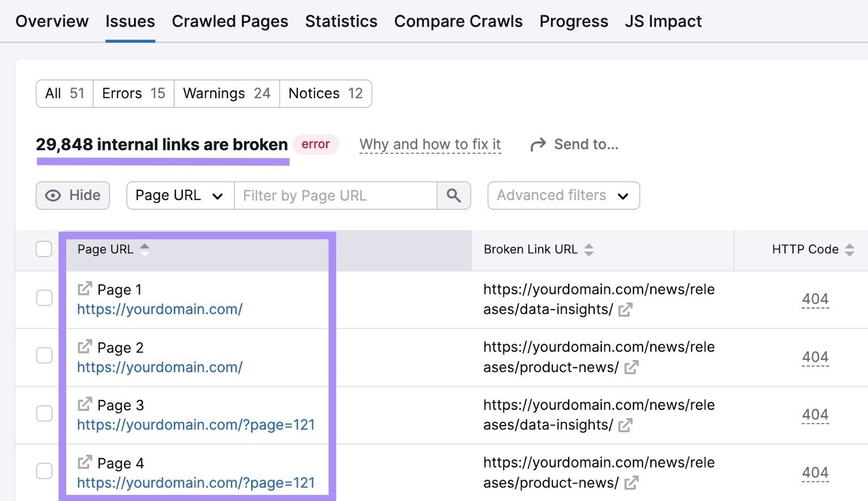This screenshot has height=501, width=868.
Task: Check the Page 3 row checkbox
Action: point(44,414)
